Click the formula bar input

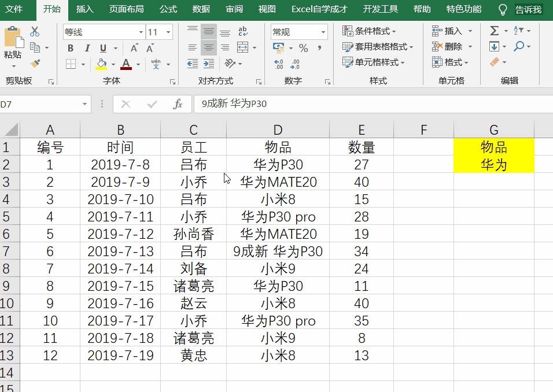(373, 104)
